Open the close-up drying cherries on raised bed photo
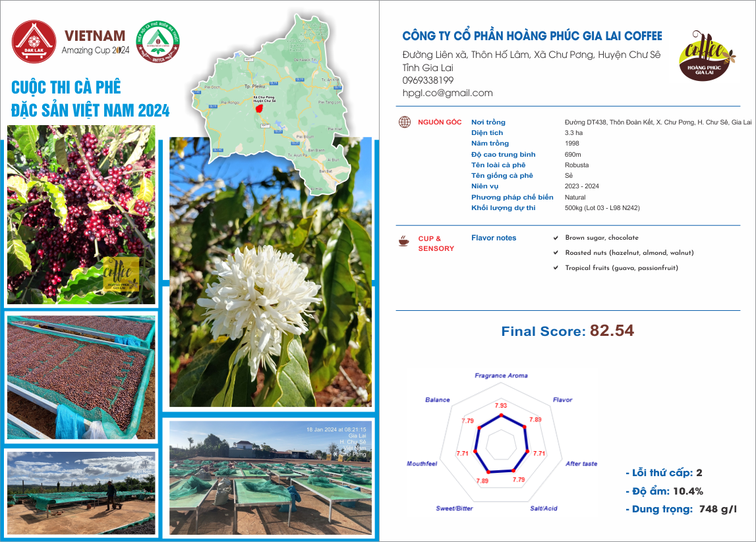The image size is (756, 542). tap(81, 377)
